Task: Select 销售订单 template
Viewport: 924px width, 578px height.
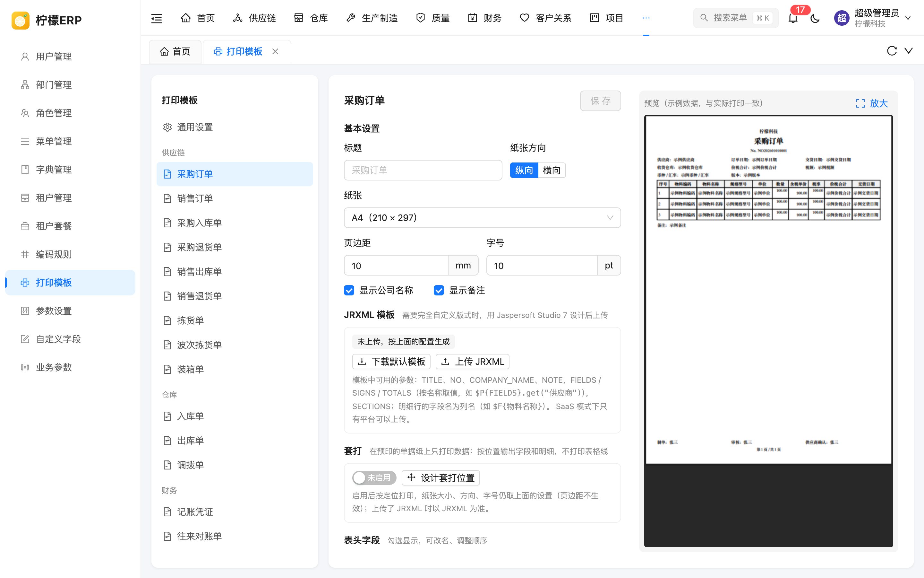Action: [x=235, y=198]
